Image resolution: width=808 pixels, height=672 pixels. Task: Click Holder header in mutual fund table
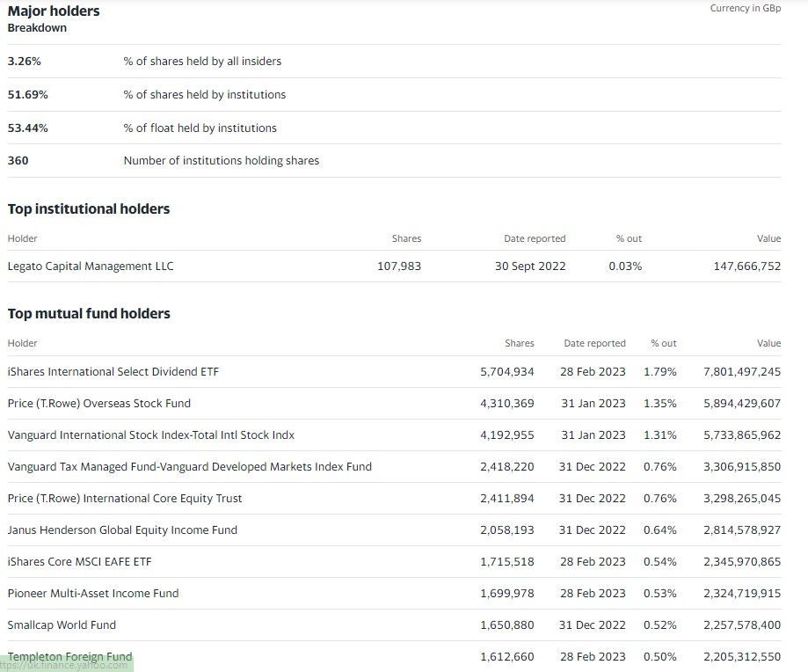coord(23,343)
